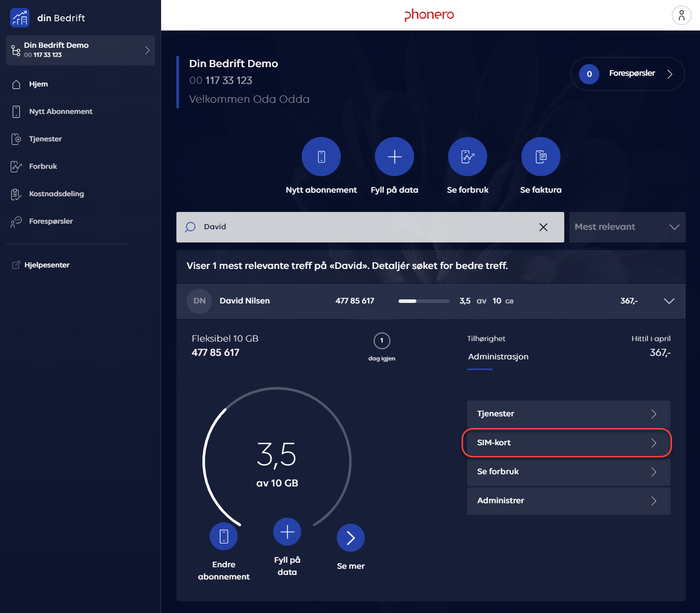Click the round Se forbruk shortcut icon
Image resolution: width=700 pixels, height=613 pixels.
click(468, 157)
